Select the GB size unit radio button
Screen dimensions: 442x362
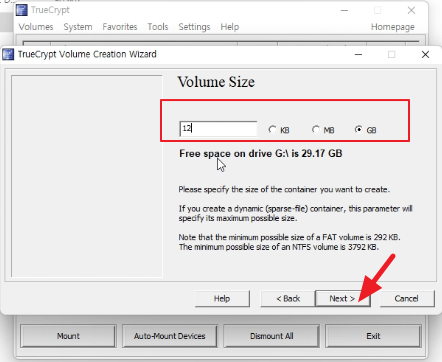click(366, 130)
